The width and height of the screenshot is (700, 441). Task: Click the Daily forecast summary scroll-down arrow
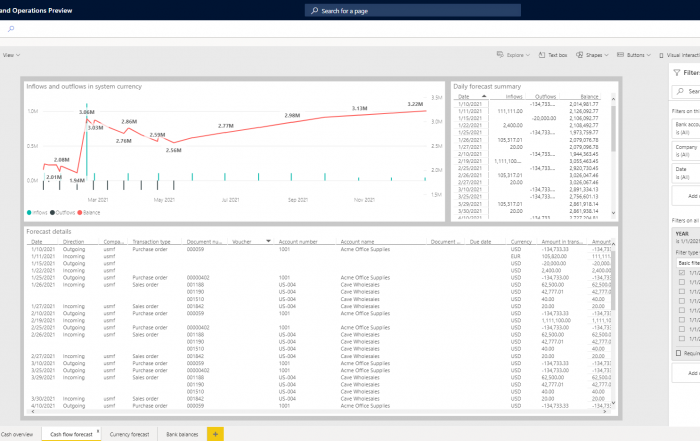pyautogui.click(x=613, y=213)
